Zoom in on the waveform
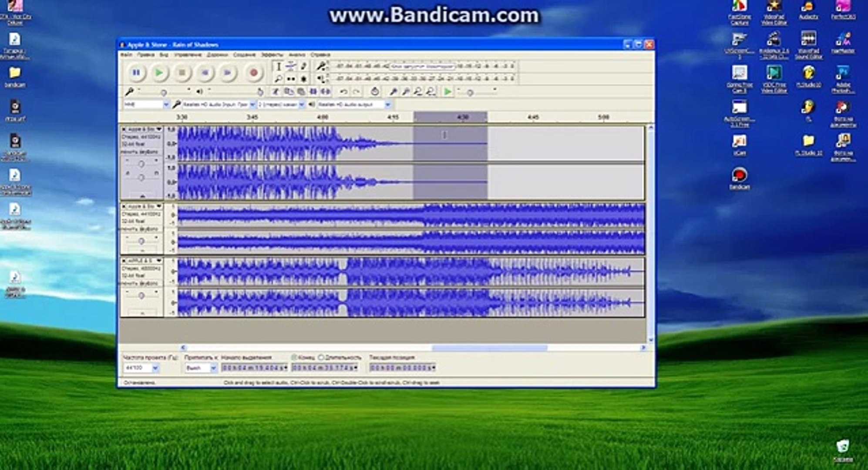Screen dimensions: 868x470 [x=393, y=92]
